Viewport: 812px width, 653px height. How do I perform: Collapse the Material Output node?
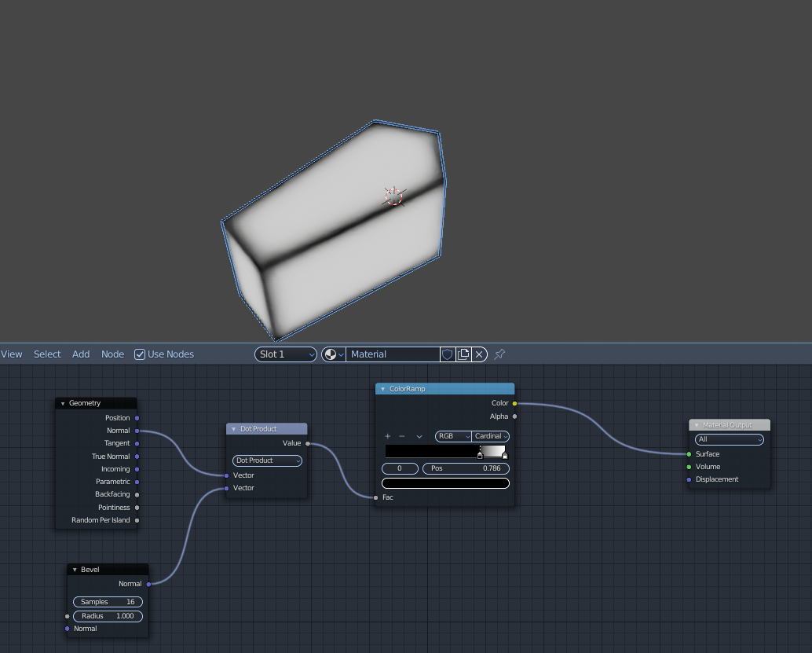pos(697,425)
